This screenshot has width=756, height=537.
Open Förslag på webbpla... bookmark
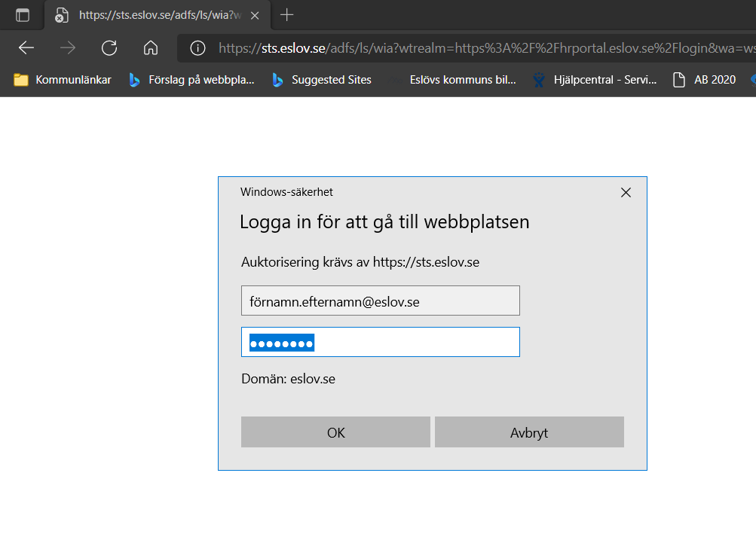[191, 80]
